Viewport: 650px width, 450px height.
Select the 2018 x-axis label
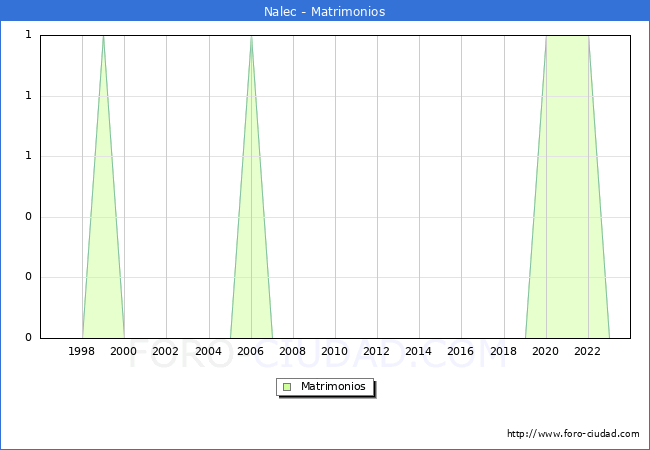502,352
